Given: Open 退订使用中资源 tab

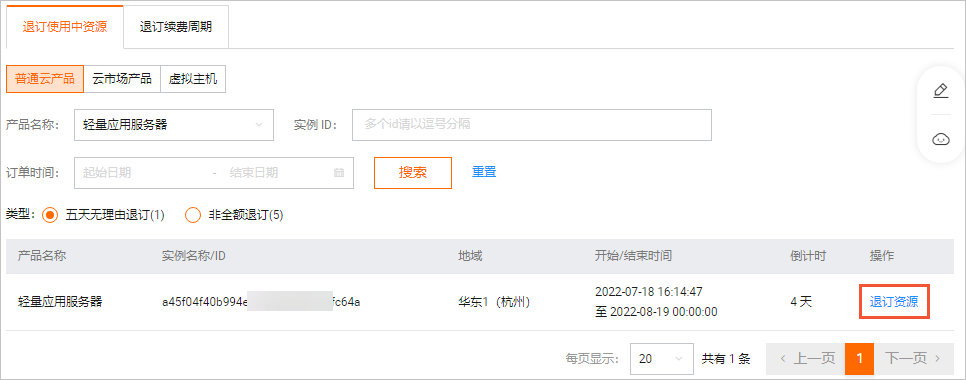Looking at the screenshot, I should [x=65, y=27].
